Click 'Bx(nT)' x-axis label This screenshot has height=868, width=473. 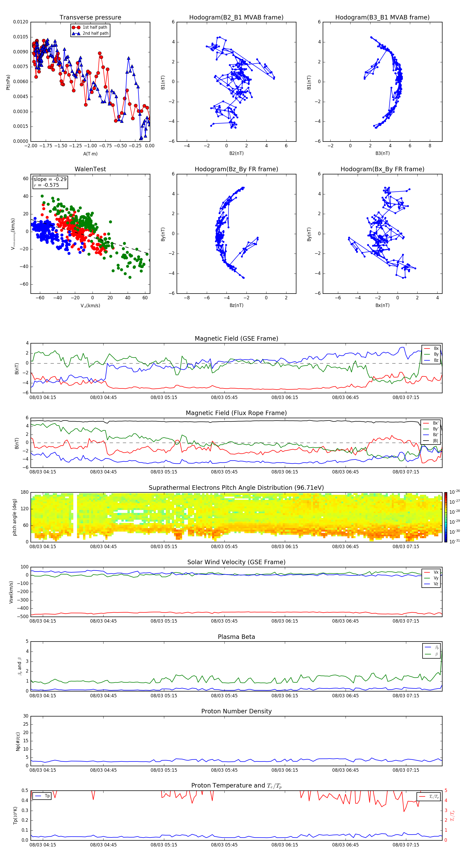point(382,305)
